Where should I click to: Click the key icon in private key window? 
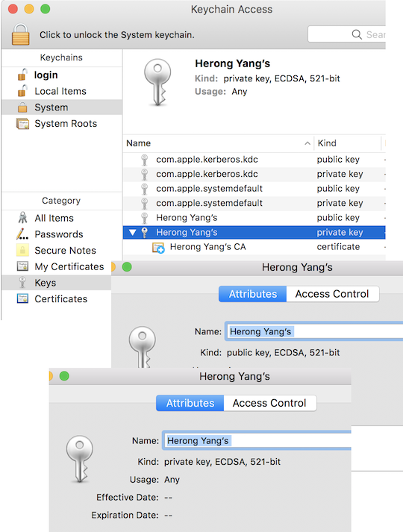79,460
